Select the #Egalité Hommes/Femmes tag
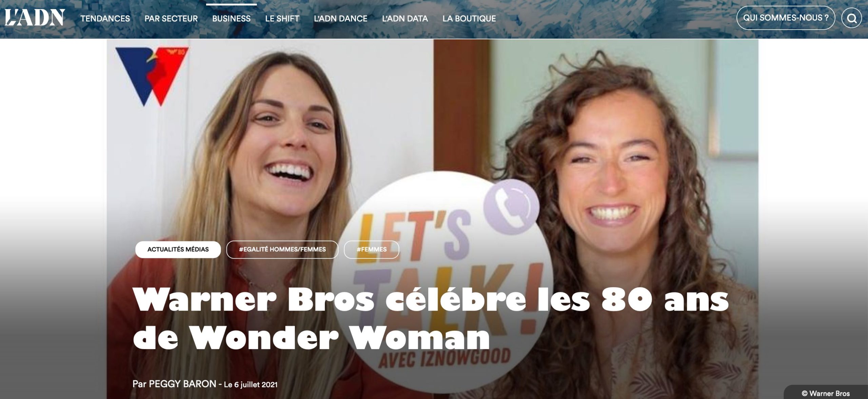Viewport: 868px width, 399px height. coord(282,250)
